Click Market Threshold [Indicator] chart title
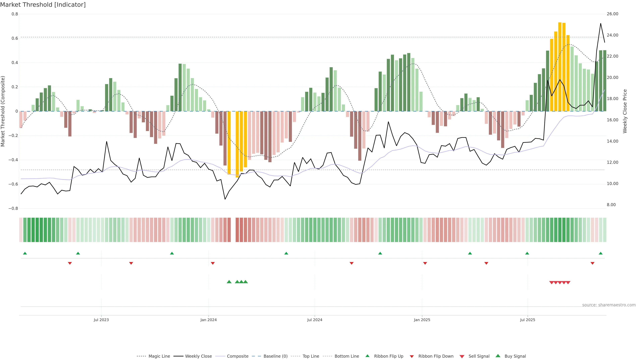 pos(43,5)
